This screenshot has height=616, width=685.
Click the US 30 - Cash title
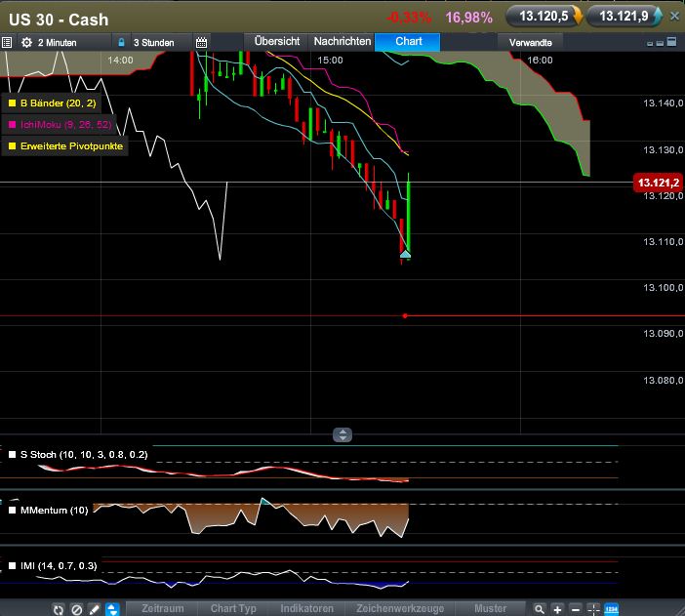tap(59, 20)
